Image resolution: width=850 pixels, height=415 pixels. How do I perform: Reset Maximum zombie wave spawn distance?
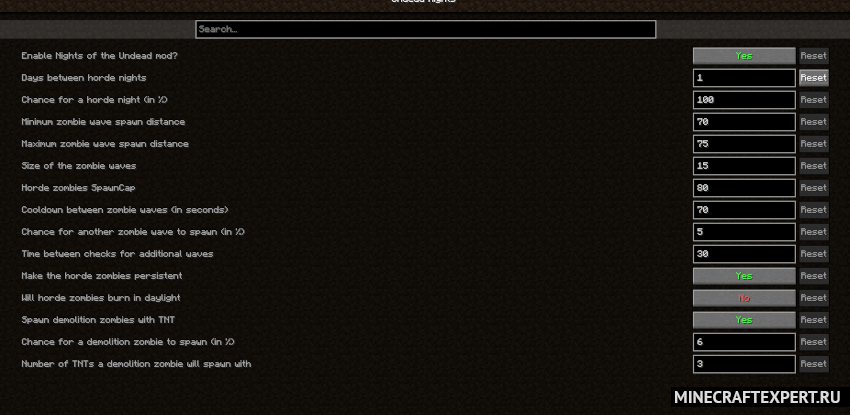(814, 144)
